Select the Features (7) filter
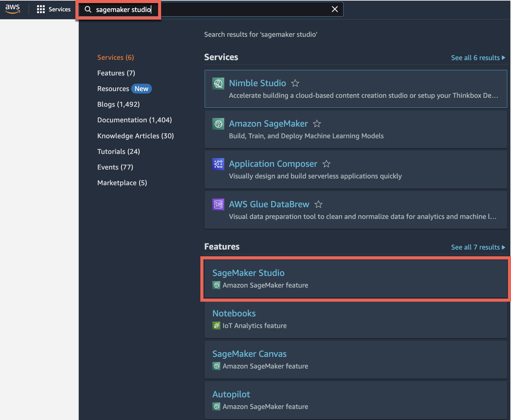The width and height of the screenshot is (511, 420). click(x=116, y=73)
